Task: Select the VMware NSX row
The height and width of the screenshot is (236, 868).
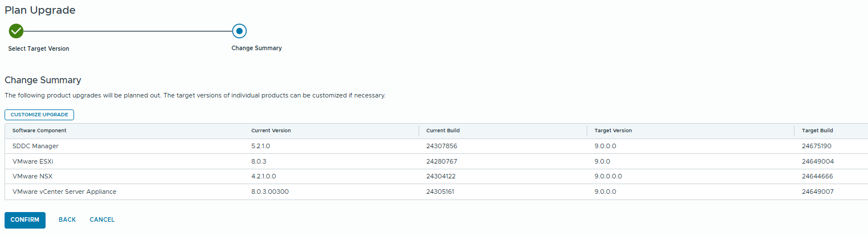Action: pos(32,177)
